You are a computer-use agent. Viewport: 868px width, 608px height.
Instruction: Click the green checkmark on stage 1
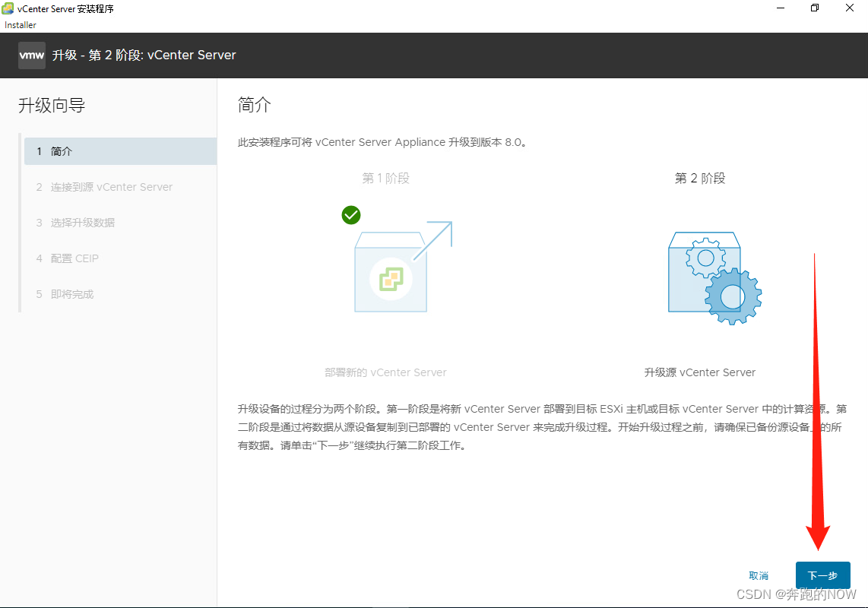(x=351, y=215)
